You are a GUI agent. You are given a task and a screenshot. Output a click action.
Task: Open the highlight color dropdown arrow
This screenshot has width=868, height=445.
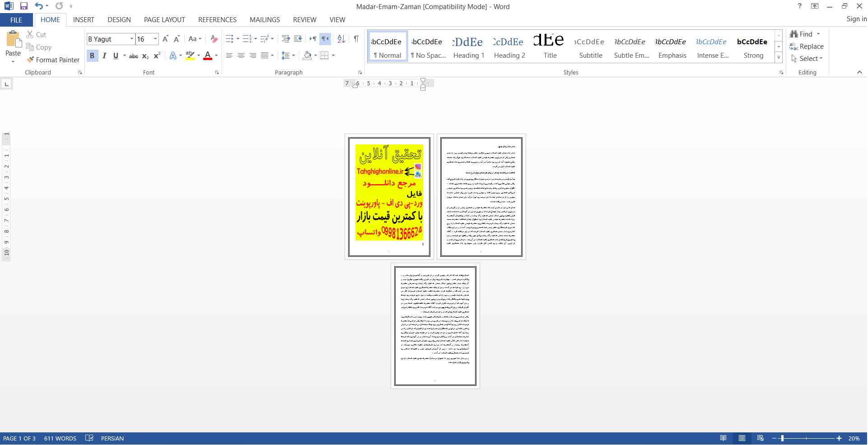click(199, 56)
